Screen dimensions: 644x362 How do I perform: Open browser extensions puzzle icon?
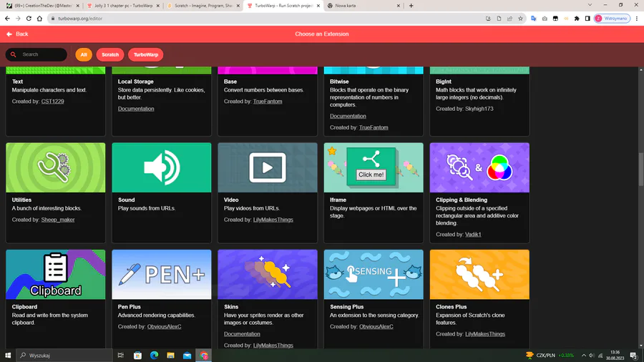577,19
